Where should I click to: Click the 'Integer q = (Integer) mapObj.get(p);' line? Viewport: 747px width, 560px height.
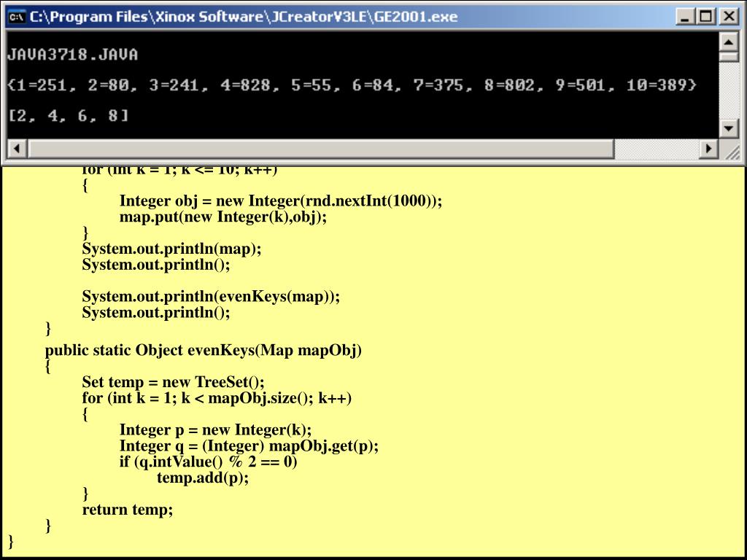click(x=249, y=446)
